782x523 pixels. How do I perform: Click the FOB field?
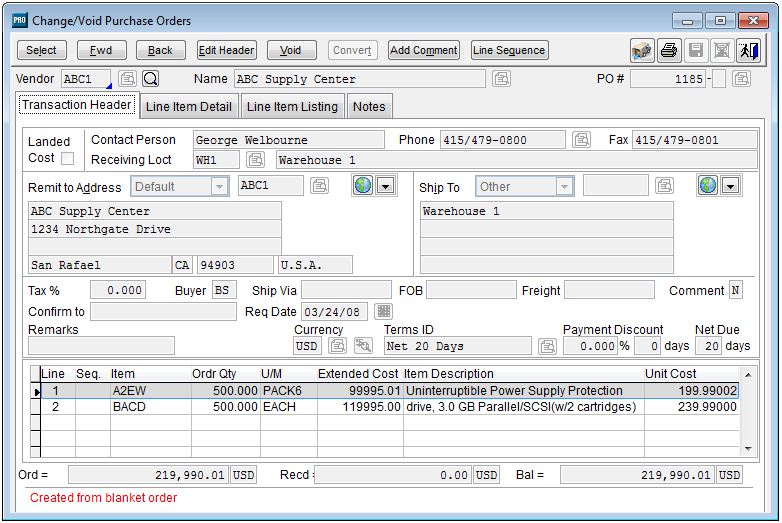[471, 290]
